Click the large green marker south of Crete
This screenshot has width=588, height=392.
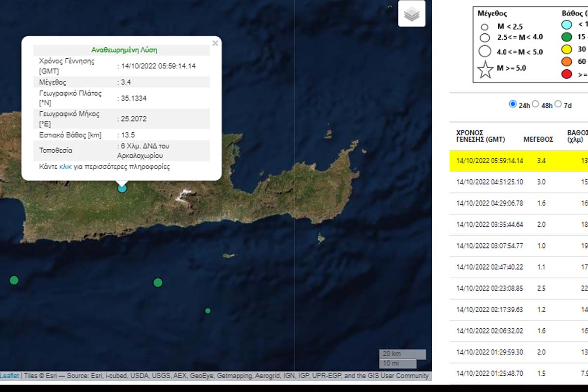pos(158,282)
